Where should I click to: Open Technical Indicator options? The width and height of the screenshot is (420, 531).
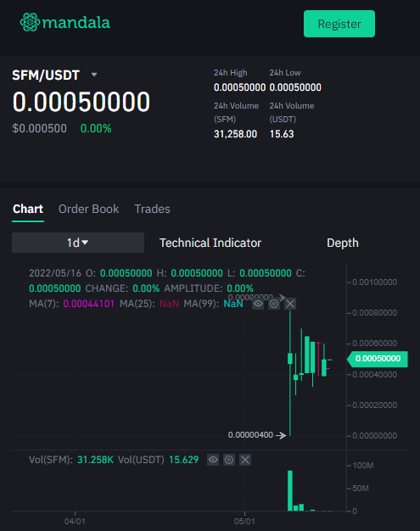pos(210,243)
